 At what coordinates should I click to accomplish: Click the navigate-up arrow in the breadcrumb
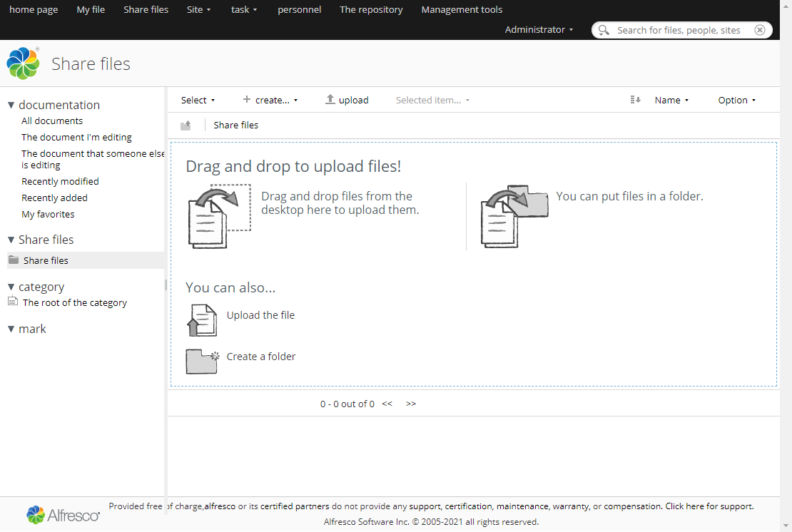click(186, 125)
